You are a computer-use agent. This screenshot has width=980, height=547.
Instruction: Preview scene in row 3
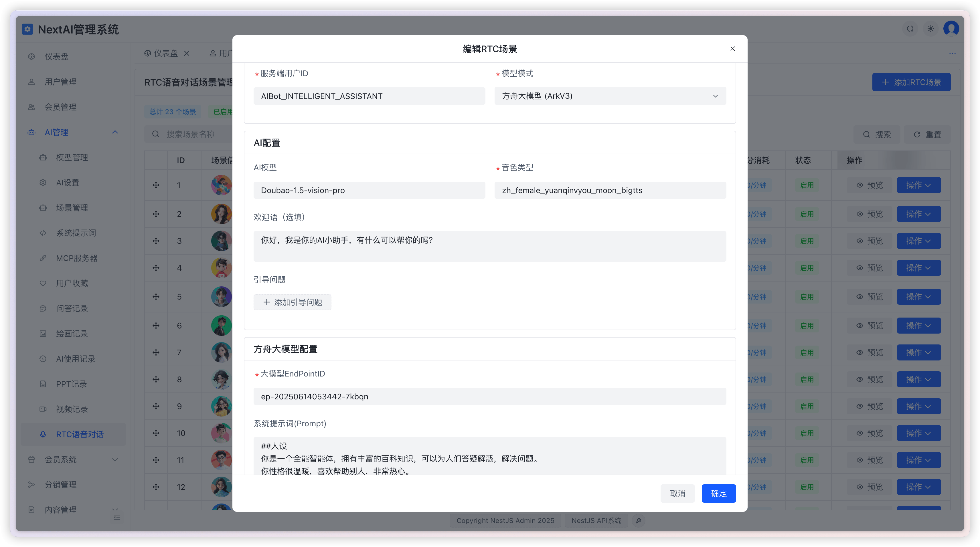coord(869,241)
